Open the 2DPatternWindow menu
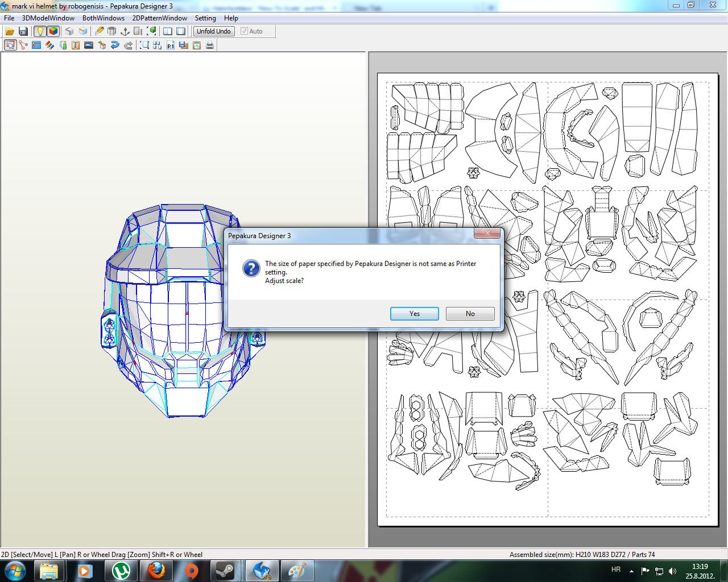Image resolution: width=728 pixels, height=582 pixels. pyautogui.click(x=160, y=18)
